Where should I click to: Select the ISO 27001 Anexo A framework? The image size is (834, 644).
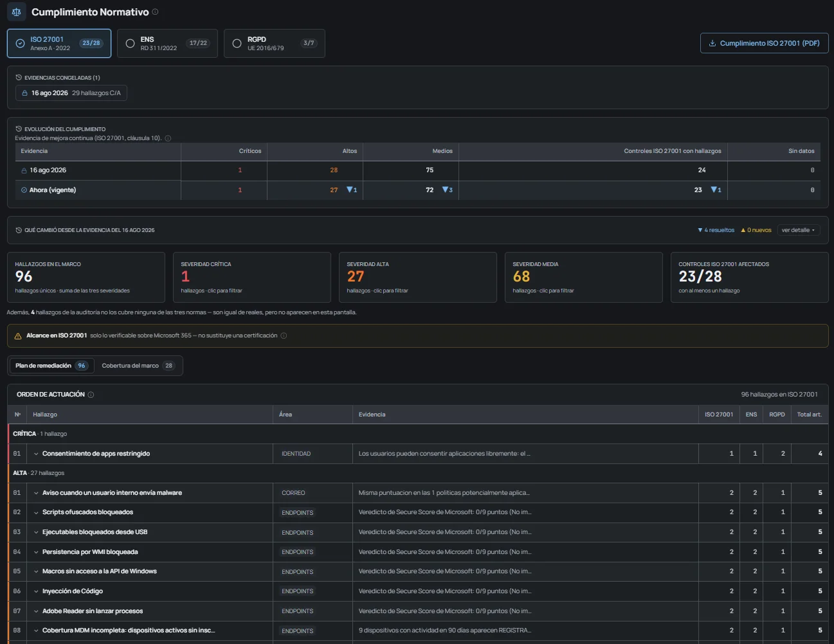click(x=59, y=43)
